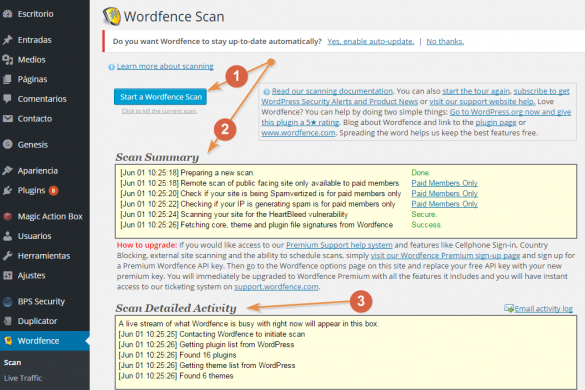Click the Apariencia paintbrush icon
585x390 pixels.
7,171
